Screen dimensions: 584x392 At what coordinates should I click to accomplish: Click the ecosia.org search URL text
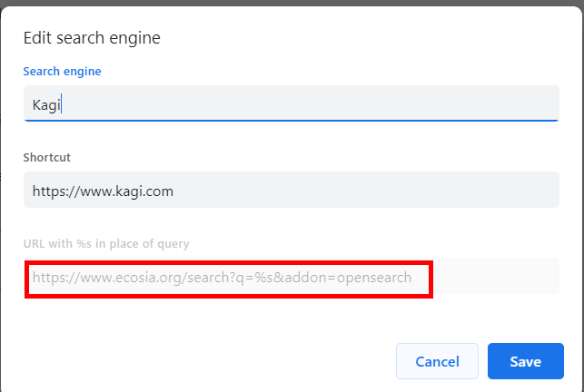222,277
